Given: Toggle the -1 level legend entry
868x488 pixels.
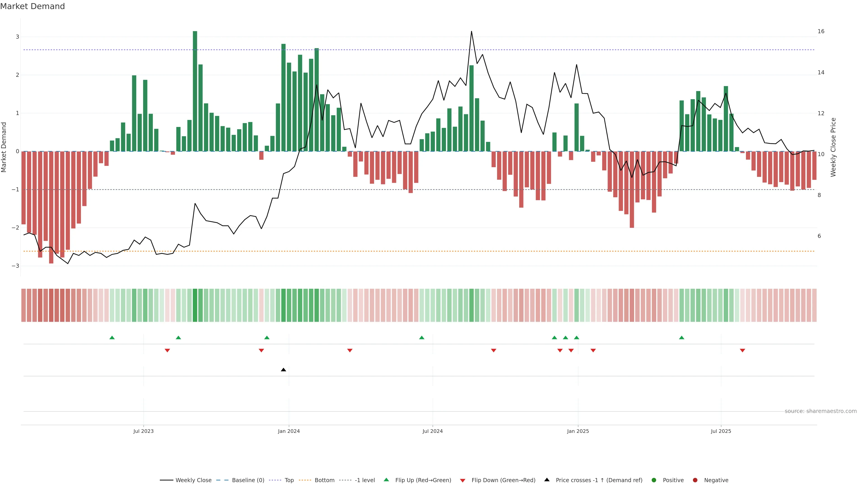Looking at the screenshot, I should [x=365, y=480].
